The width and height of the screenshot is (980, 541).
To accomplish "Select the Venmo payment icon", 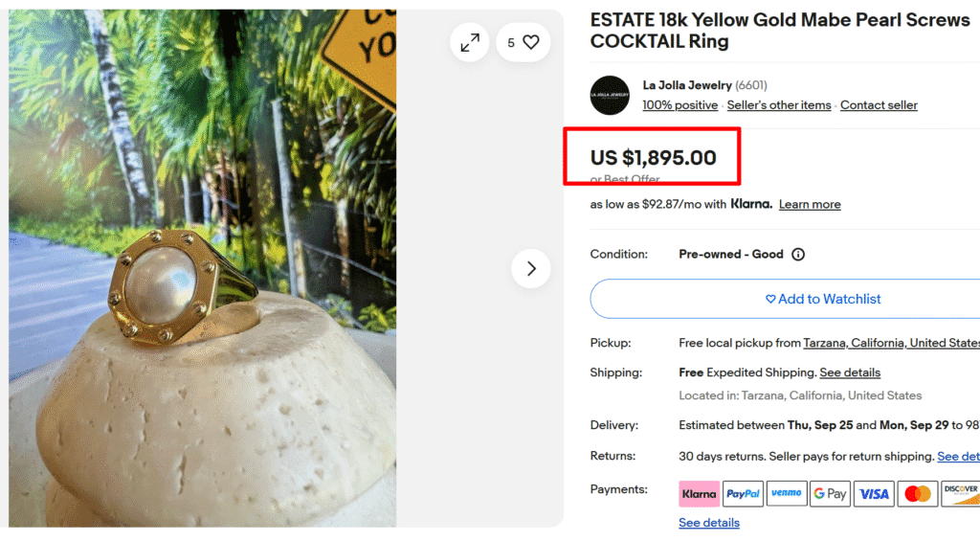I will (787, 494).
